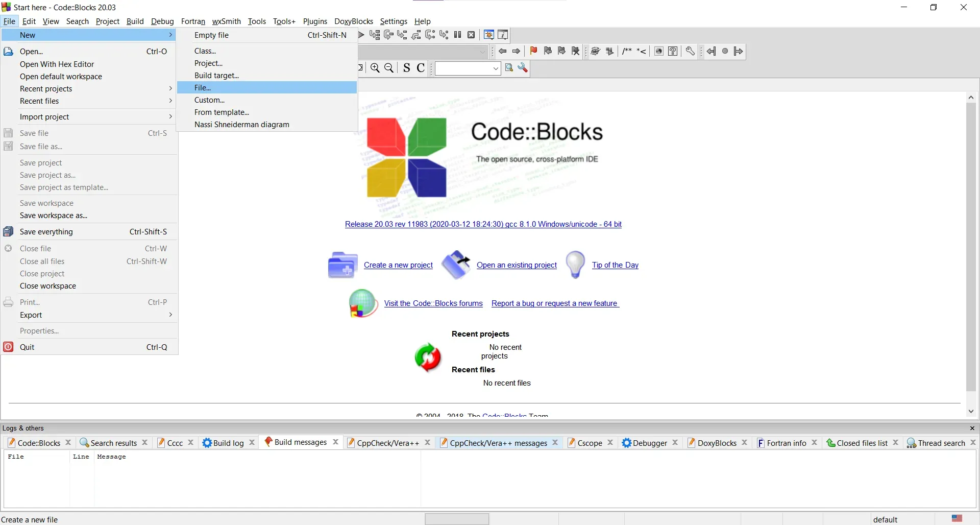Click the Zoom out magnifier icon
The image size is (980, 525).
[389, 68]
